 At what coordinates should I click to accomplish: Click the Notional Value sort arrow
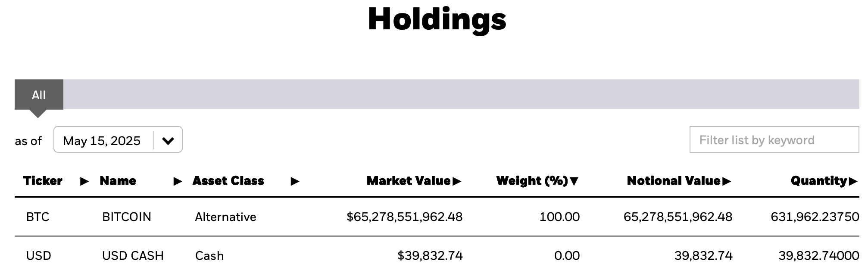coord(727,182)
